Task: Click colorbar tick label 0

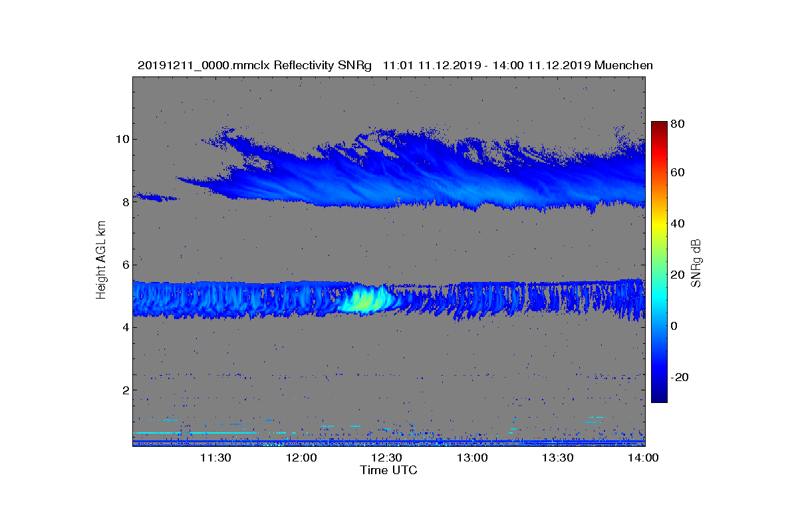Action: pyautogui.click(x=676, y=326)
